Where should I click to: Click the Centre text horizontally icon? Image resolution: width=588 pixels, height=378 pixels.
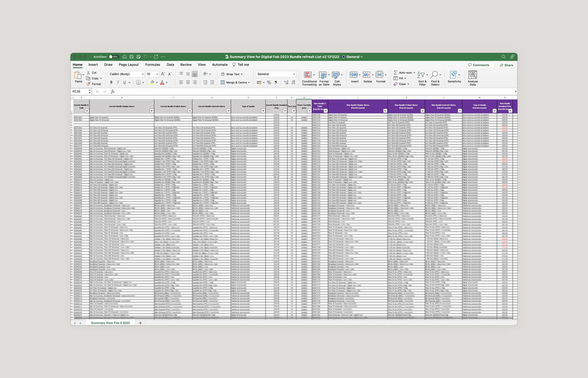(188, 82)
